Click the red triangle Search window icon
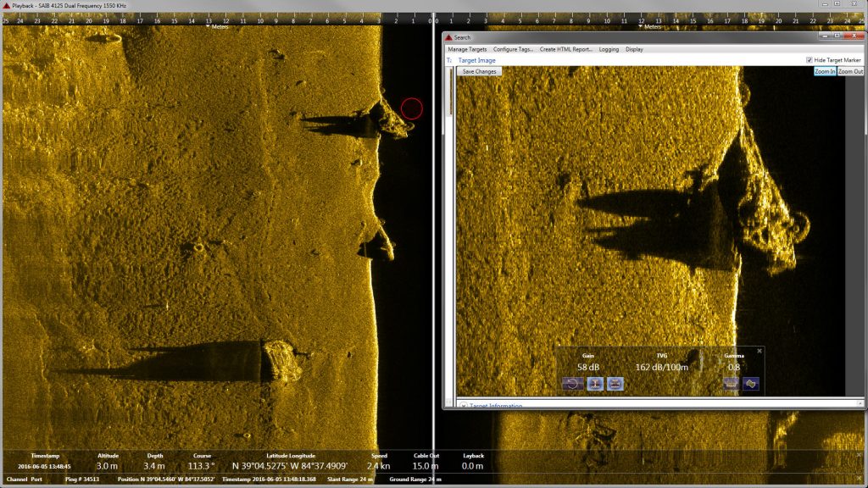 (x=448, y=37)
